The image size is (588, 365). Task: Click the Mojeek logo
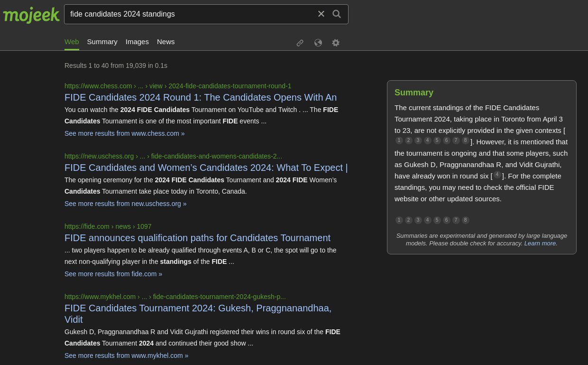point(31,15)
